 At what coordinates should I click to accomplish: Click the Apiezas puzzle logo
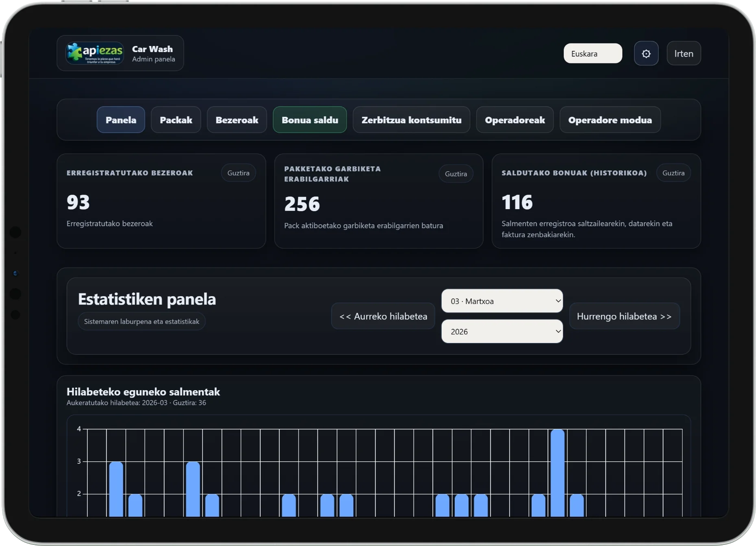[x=95, y=53]
